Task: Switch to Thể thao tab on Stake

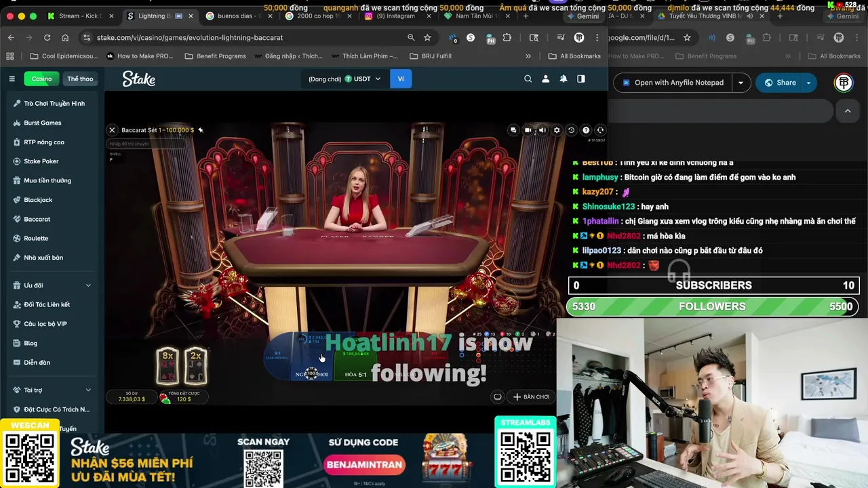Action: (x=80, y=79)
